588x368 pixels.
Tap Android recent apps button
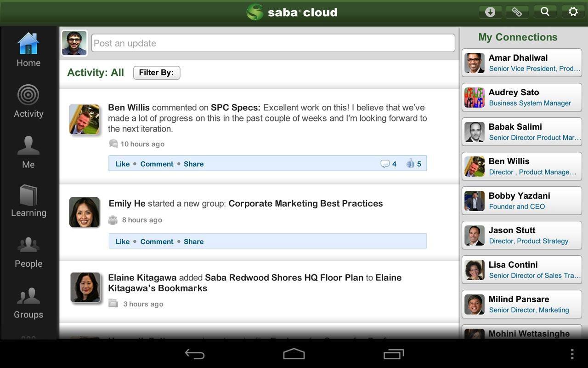pyautogui.click(x=394, y=354)
